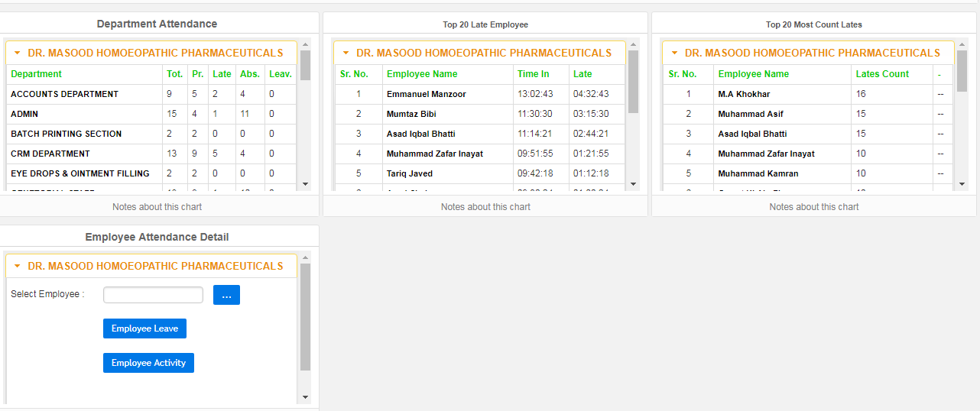Select ACCOUNTS DEPARTMENT row
This screenshot has width=980, height=411.
point(151,94)
